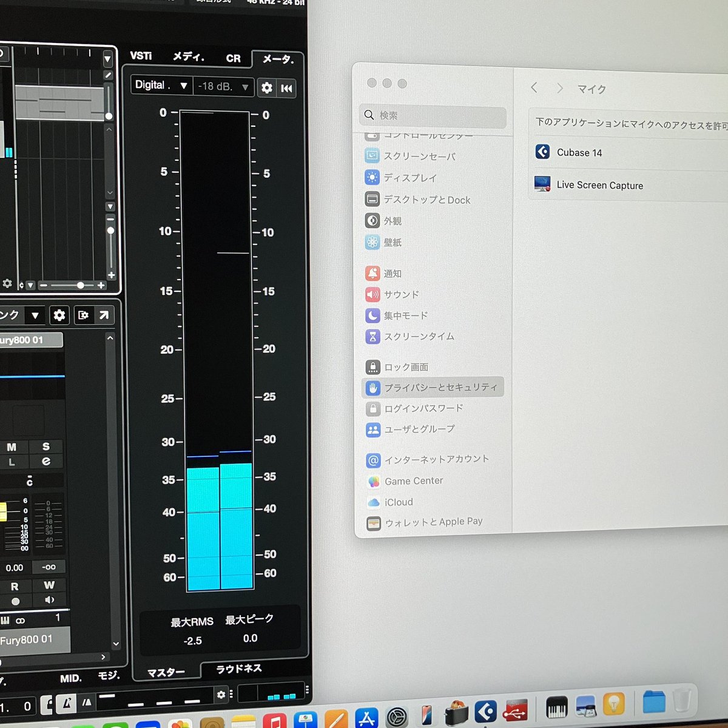Toggle the metronome click in transport bar
Screen dimensions: 728x728
(x=67, y=704)
